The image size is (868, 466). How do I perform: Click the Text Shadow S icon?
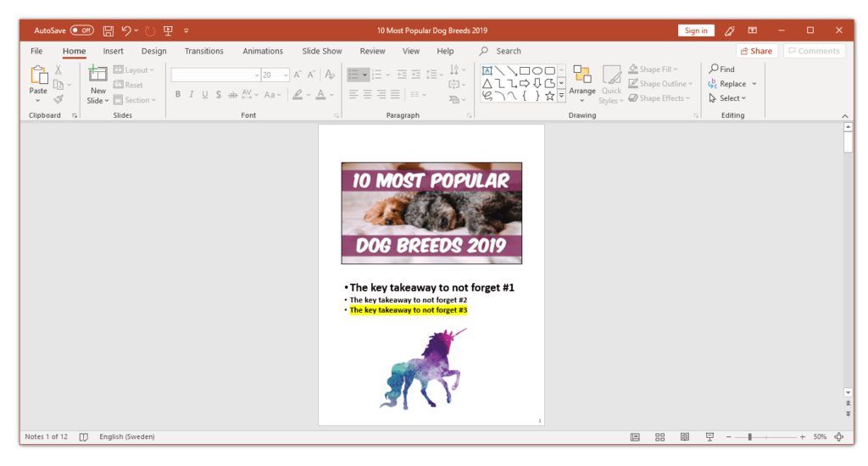(219, 95)
